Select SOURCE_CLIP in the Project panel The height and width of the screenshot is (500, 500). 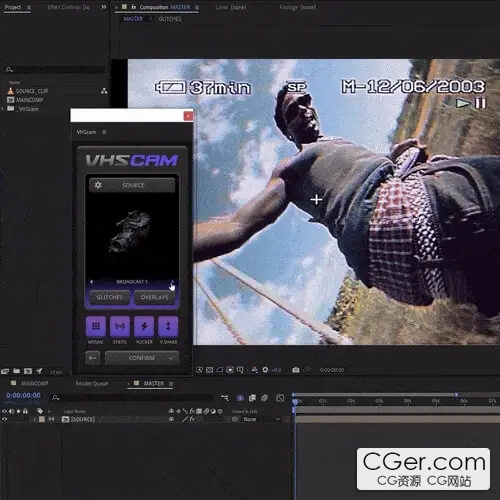pyautogui.click(x=32, y=91)
